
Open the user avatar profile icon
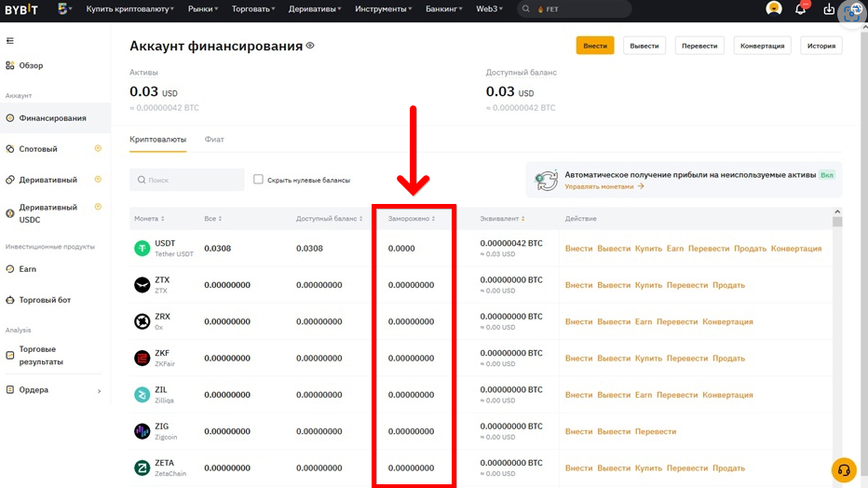click(773, 8)
